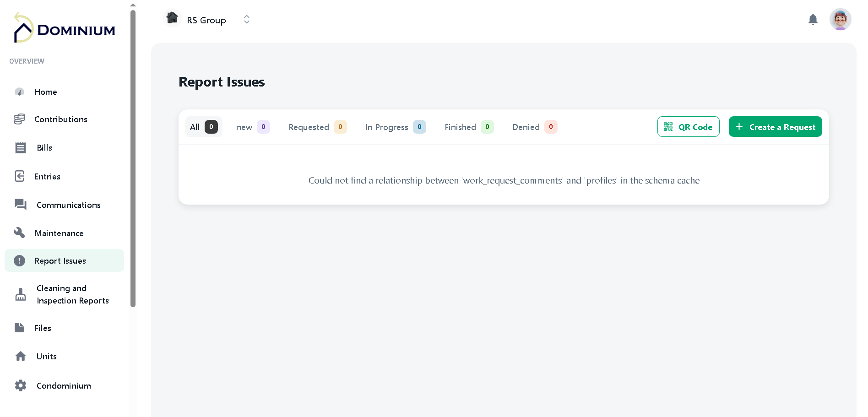Select the Home icon in the sidebar
868x417 pixels.
(20, 92)
